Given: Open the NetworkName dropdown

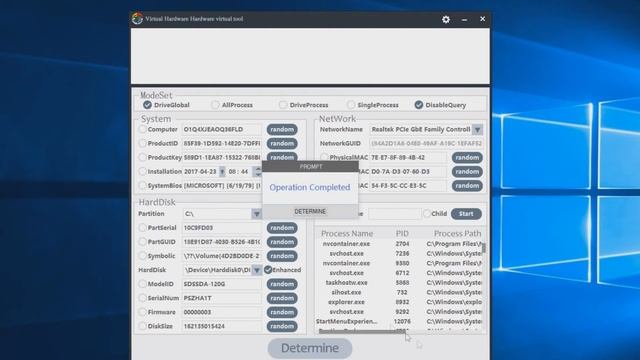Looking at the screenshot, I should pyautogui.click(x=477, y=129).
